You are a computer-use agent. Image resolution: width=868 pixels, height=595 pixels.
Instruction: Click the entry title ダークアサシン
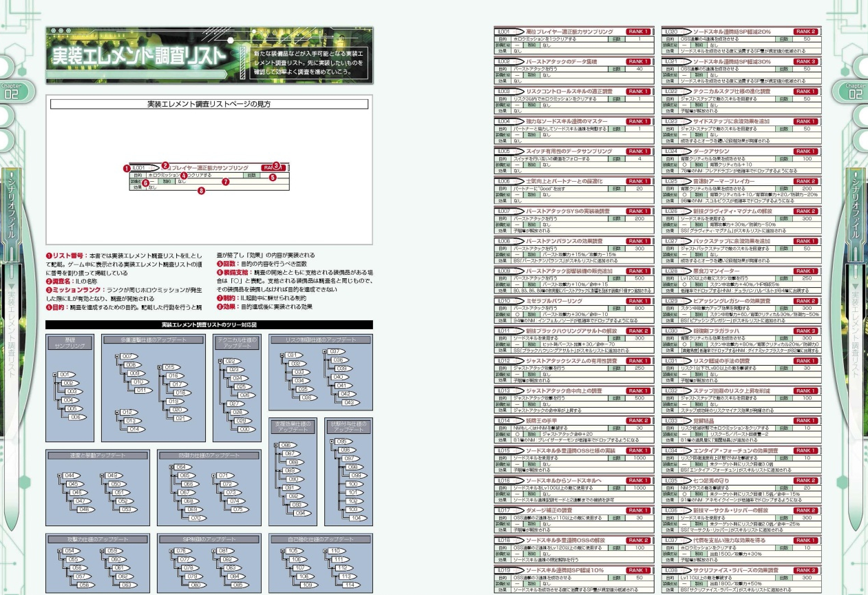pyautogui.click(x=713, y=152)
